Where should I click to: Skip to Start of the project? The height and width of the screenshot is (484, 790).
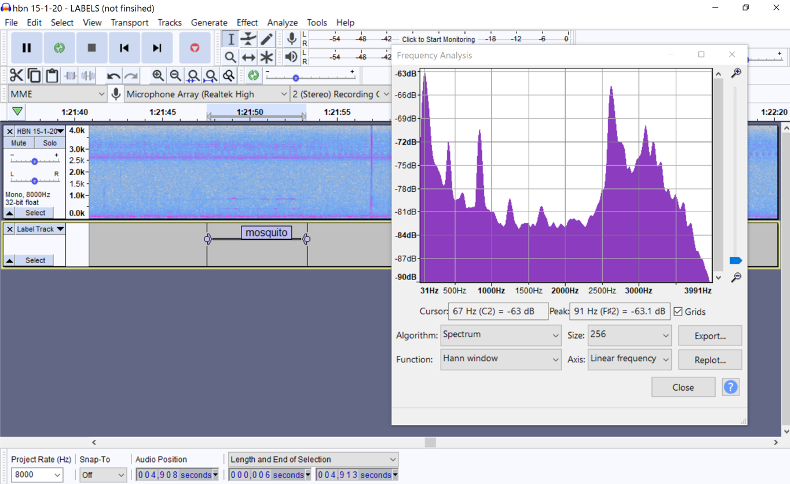pyautogui.click(x=124, y=48)
